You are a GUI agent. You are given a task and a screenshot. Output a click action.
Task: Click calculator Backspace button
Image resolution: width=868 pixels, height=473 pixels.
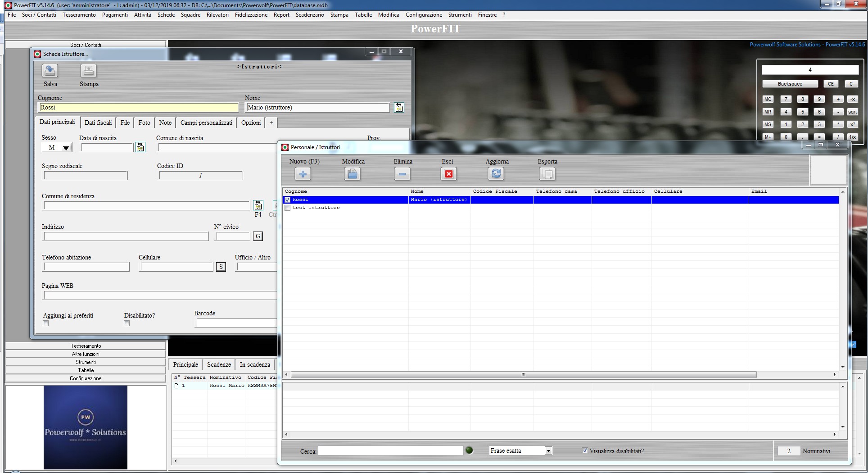[x=790, y=84]
